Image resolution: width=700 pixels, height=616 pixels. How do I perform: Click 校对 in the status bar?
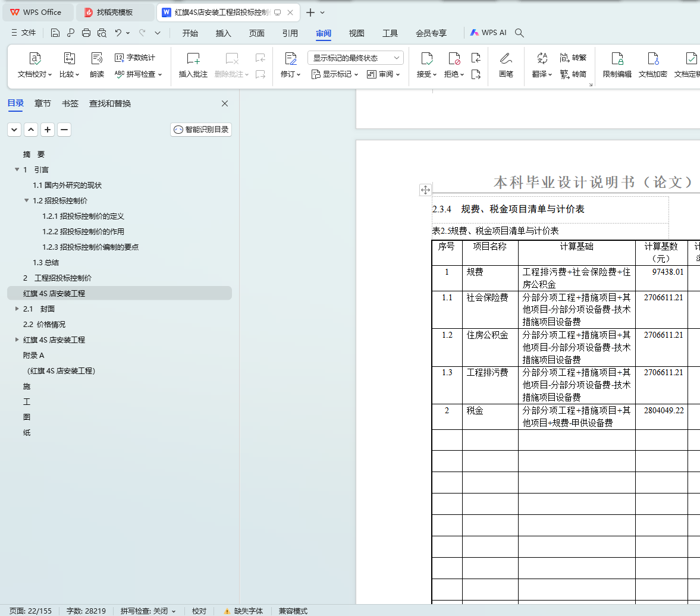point(199,611)
